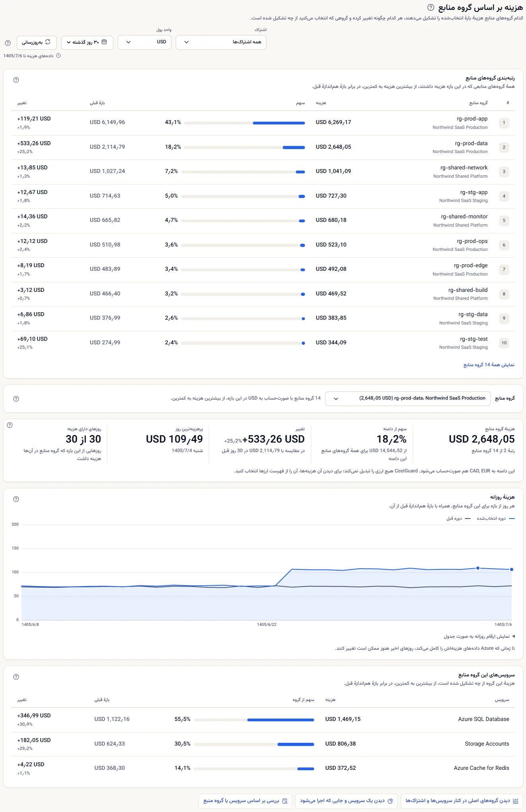The width and height of the screenshot is (526, 812).
Task: Open help for the رتبه‌بندی گروه‌های منابع card
Action: pyautogui.click(x=16, y=80)
